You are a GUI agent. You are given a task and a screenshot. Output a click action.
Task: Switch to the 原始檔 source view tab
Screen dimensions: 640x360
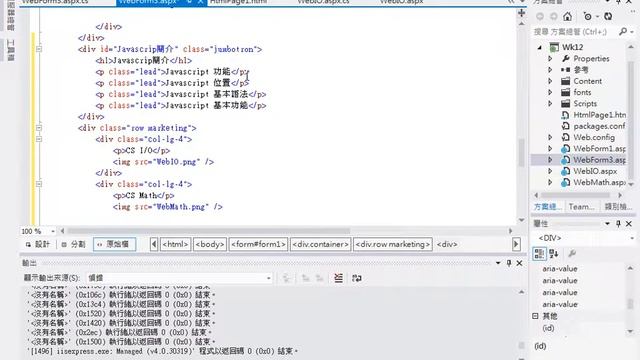pyautogui.click(x=114, y=244)
